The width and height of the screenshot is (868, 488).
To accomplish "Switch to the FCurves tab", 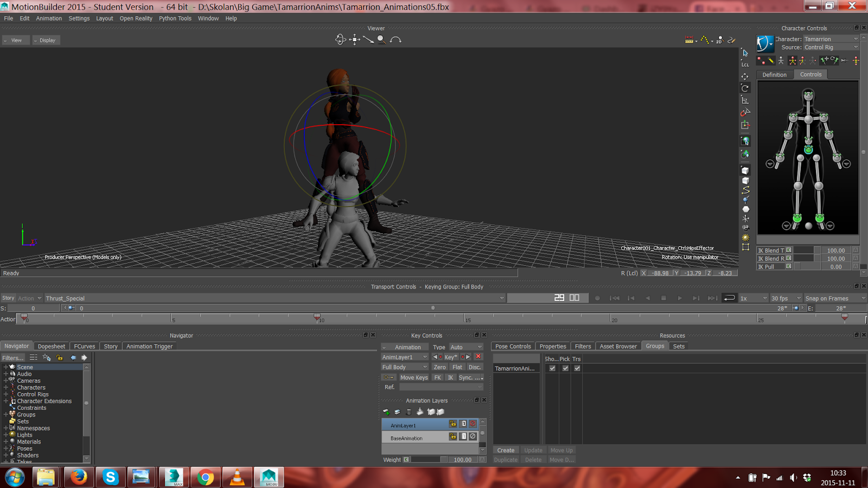I will pos(84,346).
